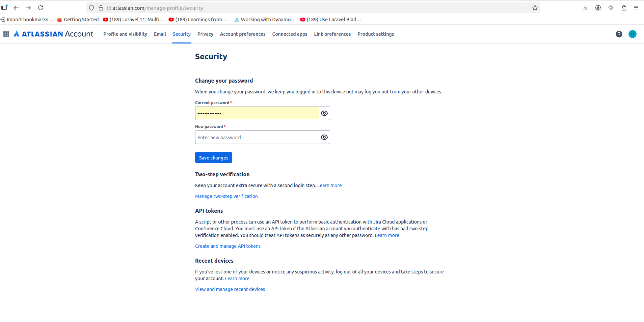This screenshot has height=322, width=644.
Task: Open View and manage recent devices
Action: [230, 289]
